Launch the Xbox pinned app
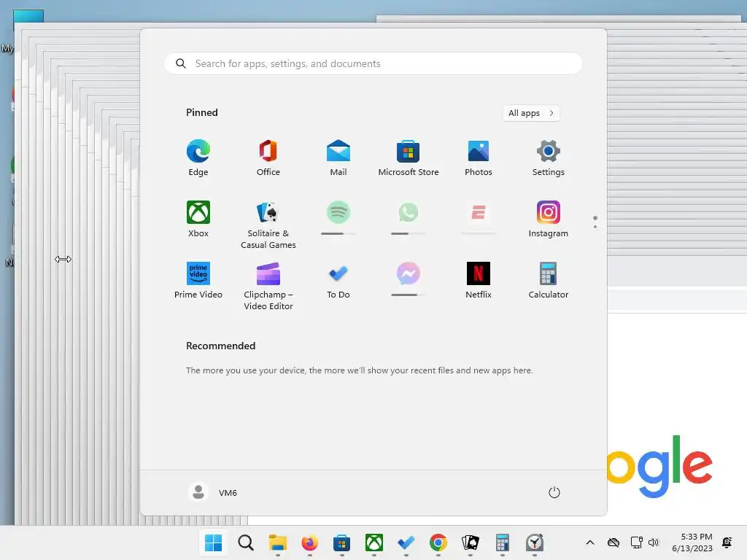Viewport: 747px width, 560px height. [198, 219]
